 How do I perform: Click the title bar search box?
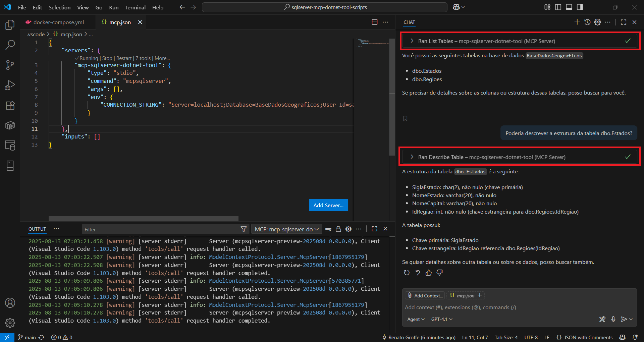click(325, 7)
